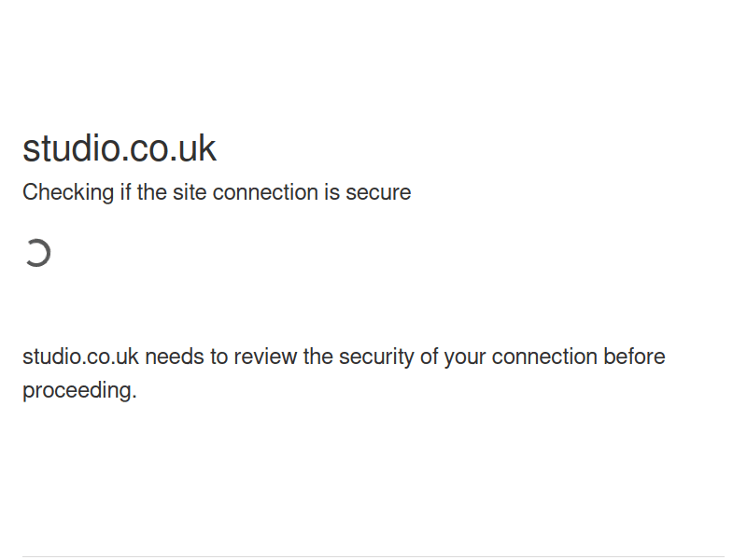Click the circular loading spinner

pyautogui.click(x=37, y=253)
